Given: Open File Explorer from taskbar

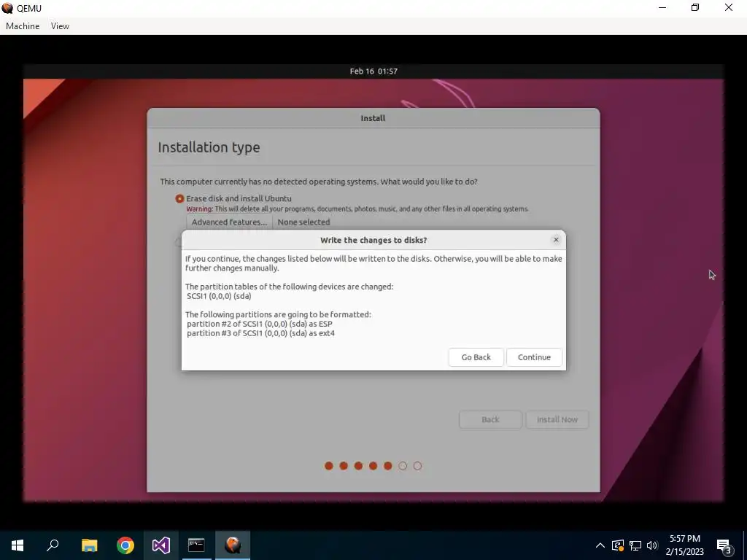Looking at the screenshot, I should pos(89,545).
